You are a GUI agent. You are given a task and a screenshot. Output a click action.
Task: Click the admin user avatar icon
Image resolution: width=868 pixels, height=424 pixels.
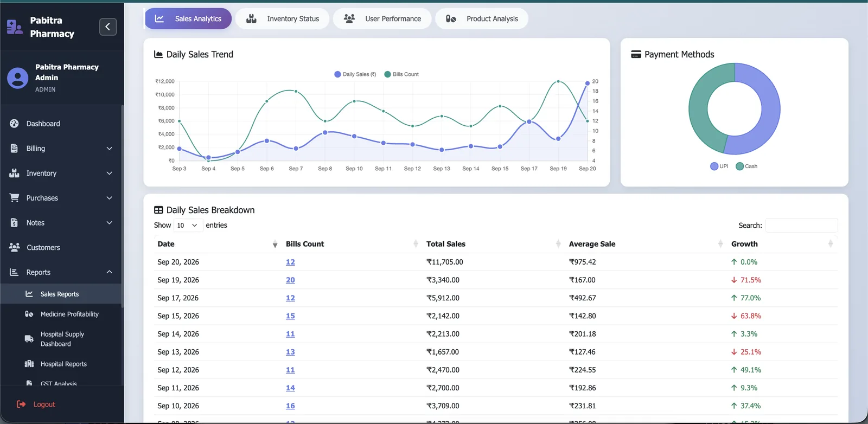17,78
